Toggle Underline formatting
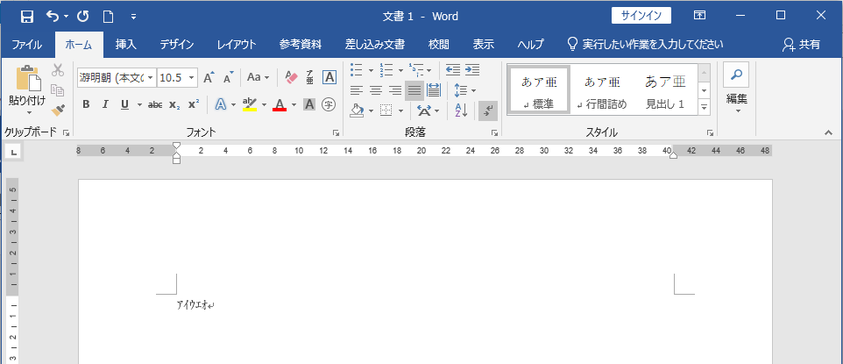 pos(125,104)
